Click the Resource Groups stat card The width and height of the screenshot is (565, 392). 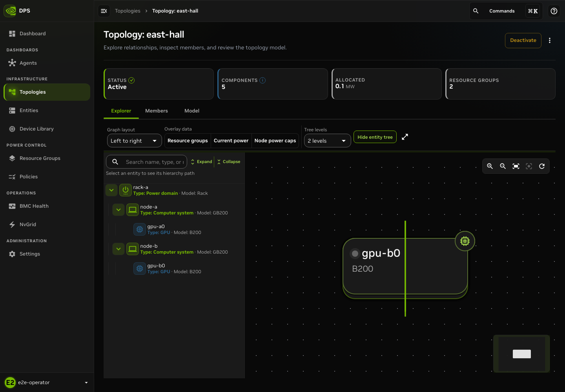(501, 84)
